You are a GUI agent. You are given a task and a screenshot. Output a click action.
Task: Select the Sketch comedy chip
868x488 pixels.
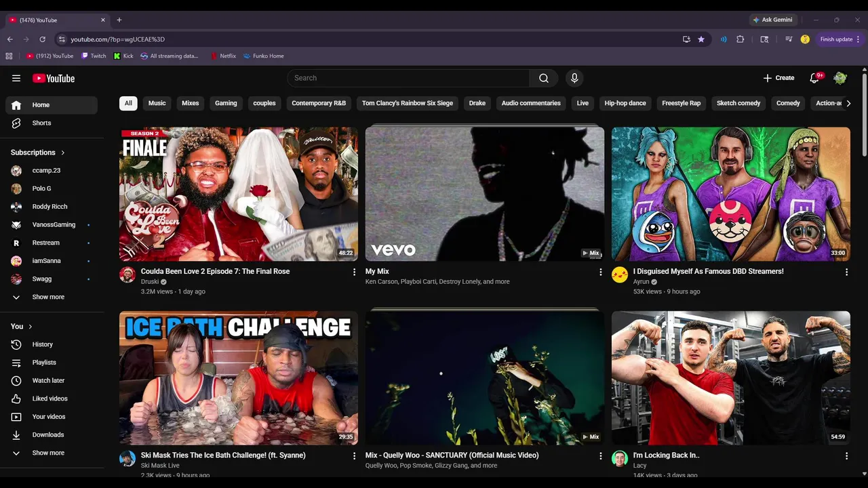pyautogui.click(x=738, y=103)
